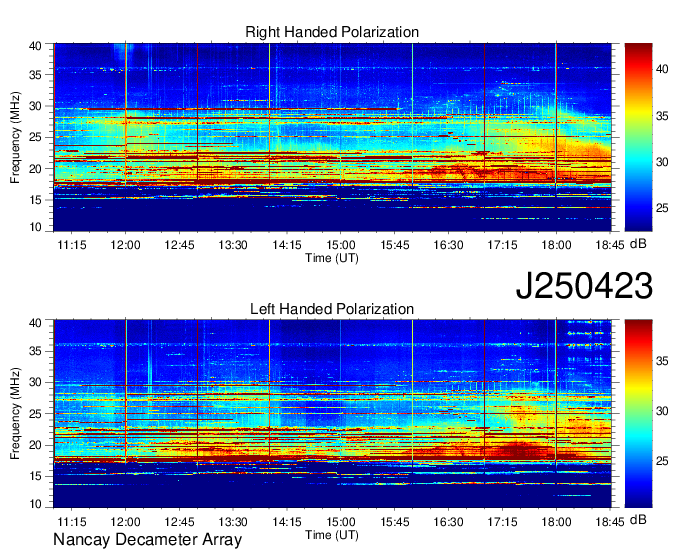Click 17:15 tick on Right Handed time axis
Image resolution: width=680 pixels, height=552 pixels.
pos(502,245)
